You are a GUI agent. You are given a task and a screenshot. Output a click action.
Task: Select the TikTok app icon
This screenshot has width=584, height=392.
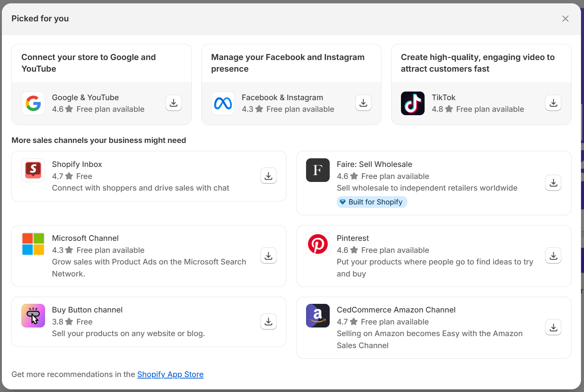tap(413, 103)
